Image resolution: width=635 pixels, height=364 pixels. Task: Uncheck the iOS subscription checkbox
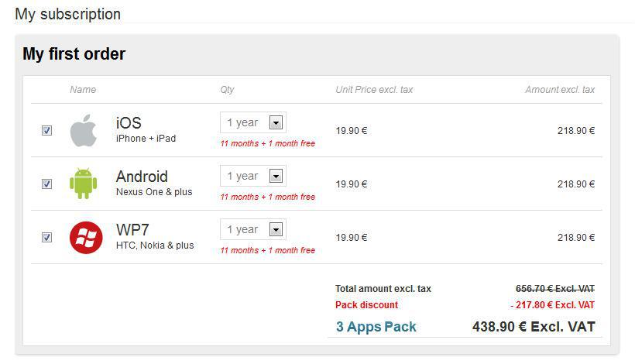(x=46, y=130)
